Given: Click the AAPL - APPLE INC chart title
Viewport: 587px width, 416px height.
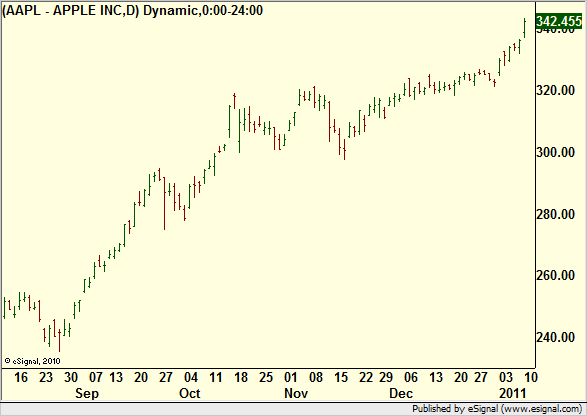Looking at the screenshot, I should 133,10.
